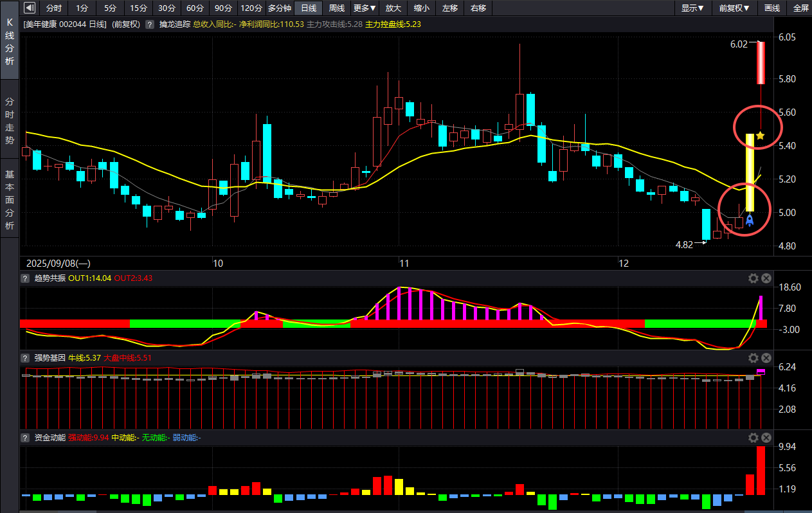Click the 主力攻击线:5.28 label
This screenshot has height=513, width=812.
[x=334, y=24]
